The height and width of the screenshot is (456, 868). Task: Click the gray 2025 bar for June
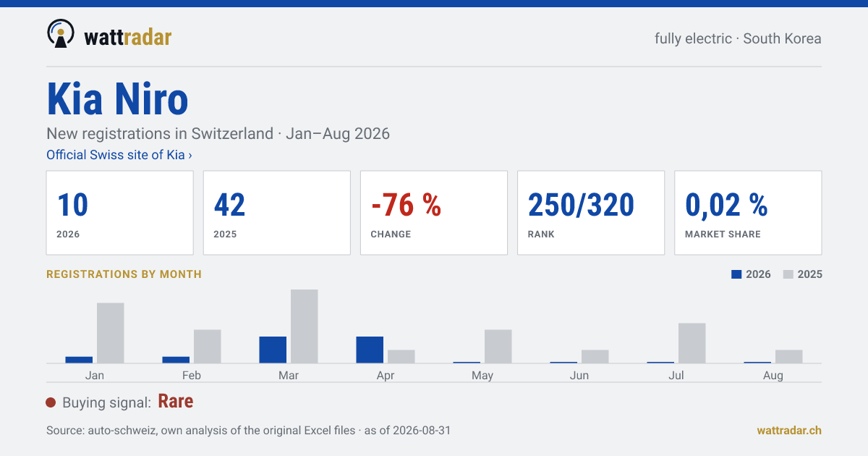coord(595,356)
